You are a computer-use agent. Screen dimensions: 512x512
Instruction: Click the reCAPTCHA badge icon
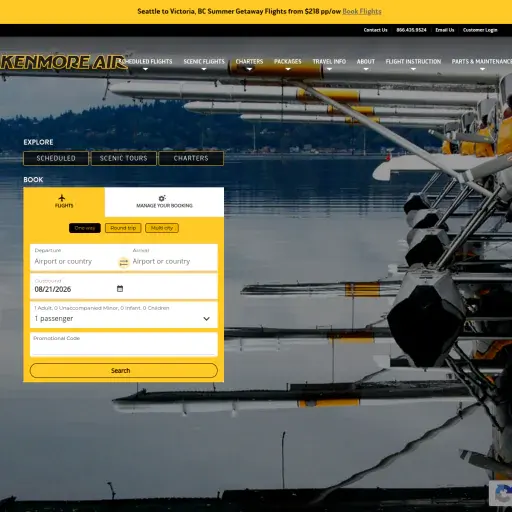503,494
